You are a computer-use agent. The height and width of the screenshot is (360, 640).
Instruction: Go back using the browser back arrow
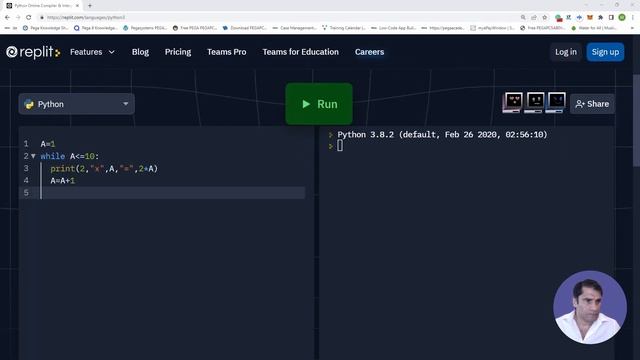pos(7,18)
